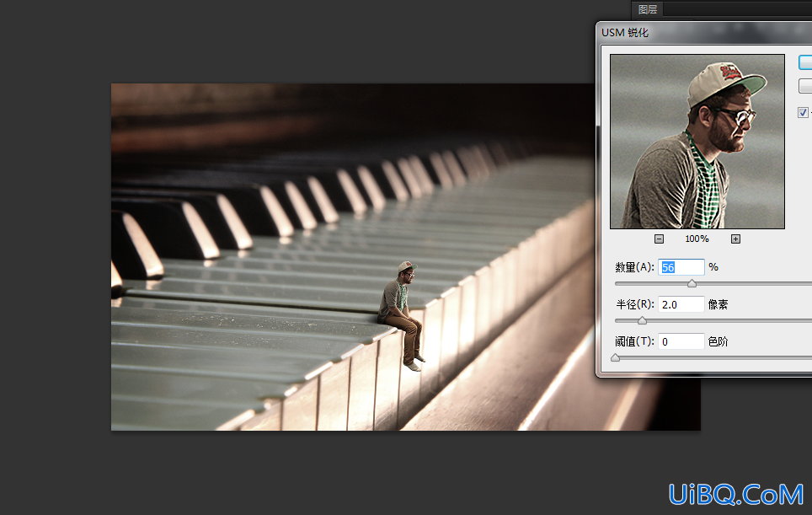The image size is (812, 515).
Task: Zoom out the USM preview with minus icon
Action: [x=659, y=239]
